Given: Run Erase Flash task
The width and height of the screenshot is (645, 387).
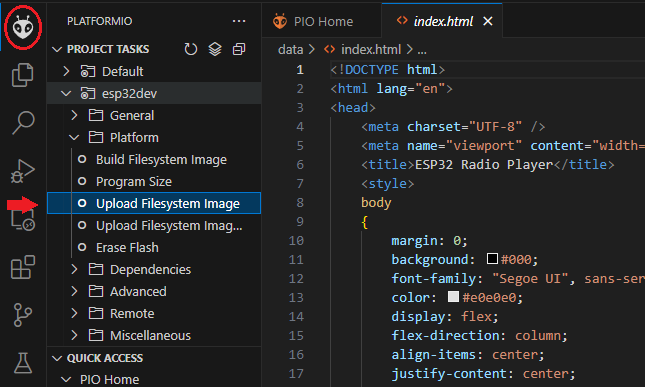Looking at the screenshot, I should tap(154, 248).
